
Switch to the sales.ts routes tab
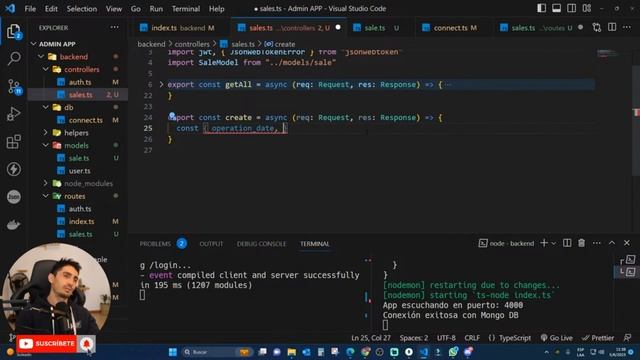pyautogui.click(x=537, y=28)
